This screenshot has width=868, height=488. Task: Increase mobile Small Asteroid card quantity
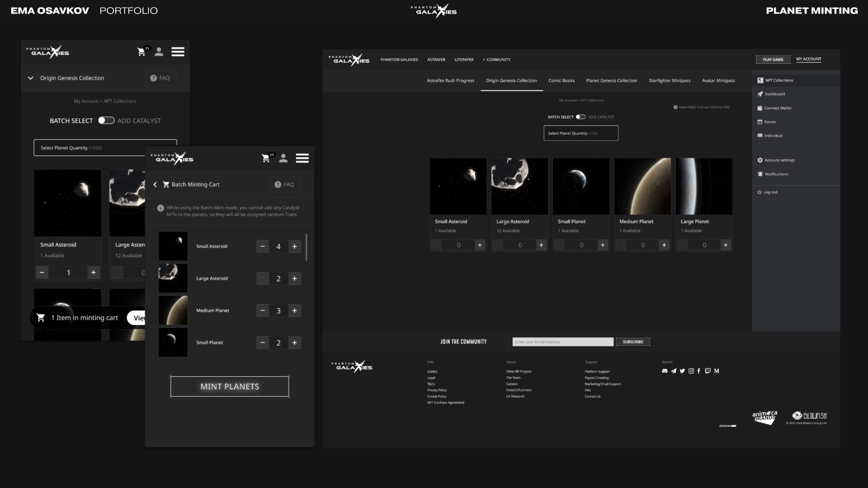click(x=93, y=272)
